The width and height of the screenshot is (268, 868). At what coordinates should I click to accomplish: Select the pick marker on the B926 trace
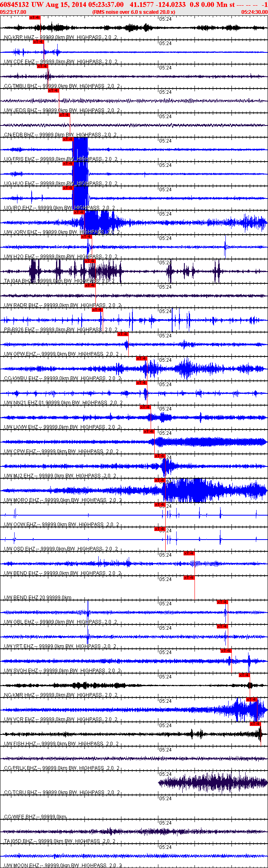pyautogui.click(x=97, y=310)
